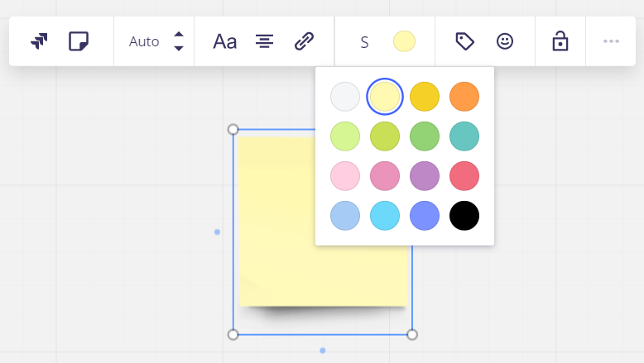Open the Aa text style options
This screenshot has height=363, width=644.
tap(224, 41)
